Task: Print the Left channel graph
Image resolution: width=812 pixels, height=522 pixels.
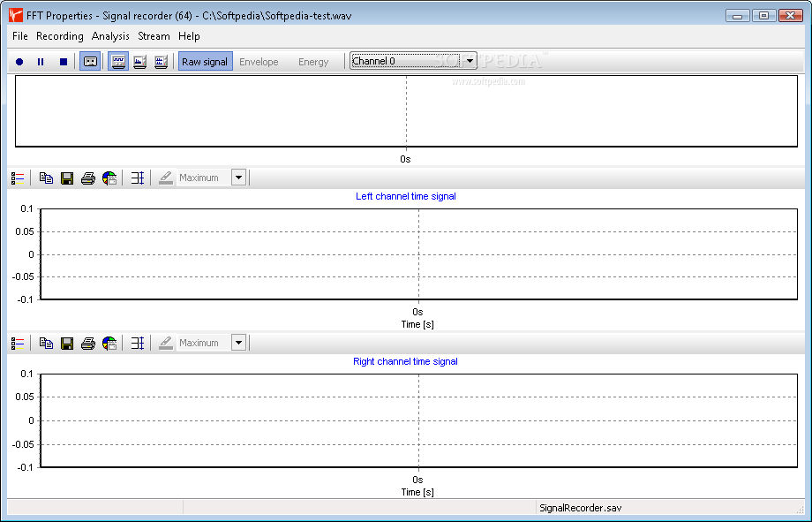Action: (88, 178)
